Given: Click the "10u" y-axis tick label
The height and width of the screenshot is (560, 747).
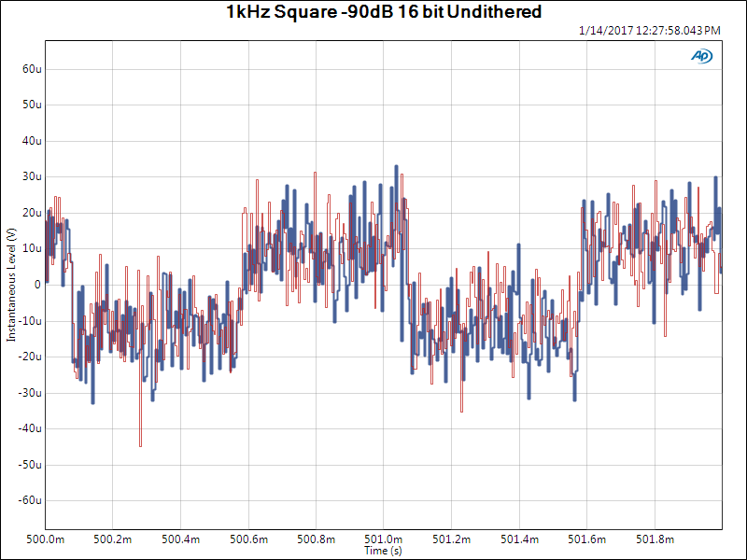Looking at the screenshot, I should pyautogui.click(x=32, y=248).
